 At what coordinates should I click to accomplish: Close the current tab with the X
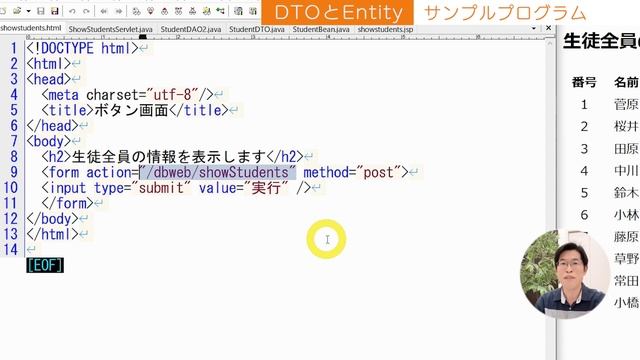pos(549,28)
